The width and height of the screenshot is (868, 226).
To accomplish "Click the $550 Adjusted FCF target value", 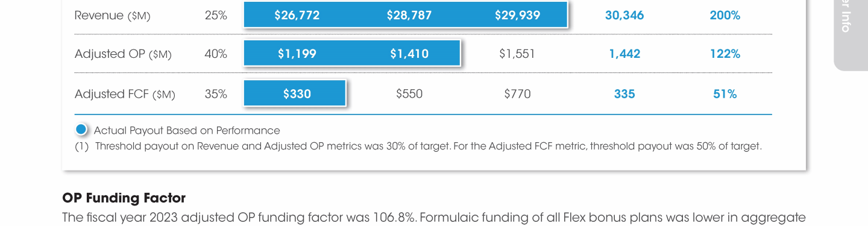I will [409, 94].
